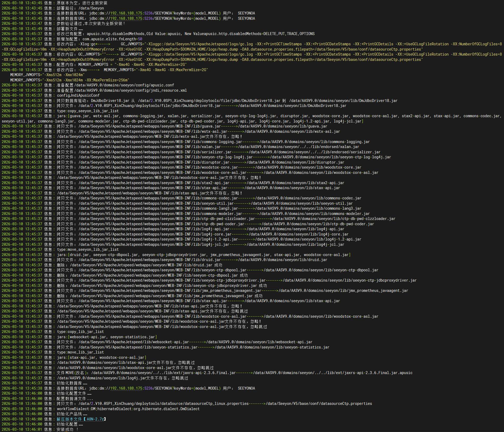
Task: Select the '2026-03-10 13:43:49' timestamp
Action: pos(22,29)
